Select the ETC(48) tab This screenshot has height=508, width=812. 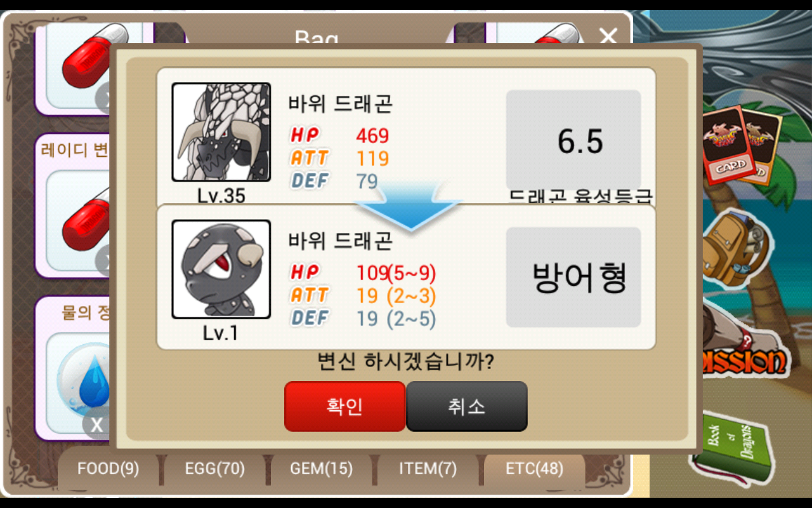click(534, 469)
